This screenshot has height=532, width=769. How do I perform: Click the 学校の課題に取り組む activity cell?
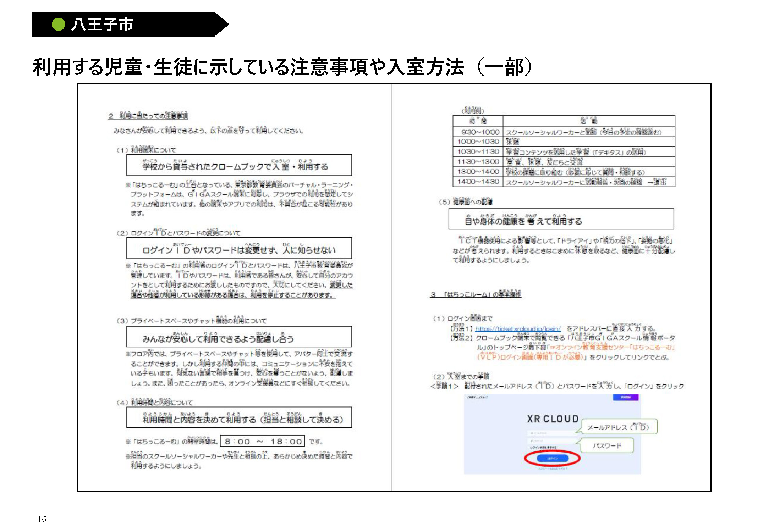589,172
